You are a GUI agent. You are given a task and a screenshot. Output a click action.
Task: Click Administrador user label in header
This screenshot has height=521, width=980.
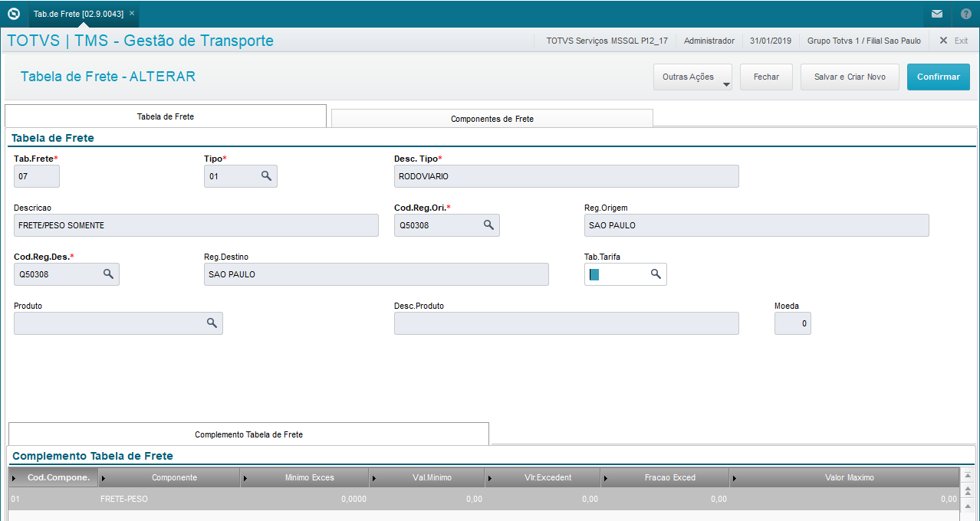(x=709, y=41)
